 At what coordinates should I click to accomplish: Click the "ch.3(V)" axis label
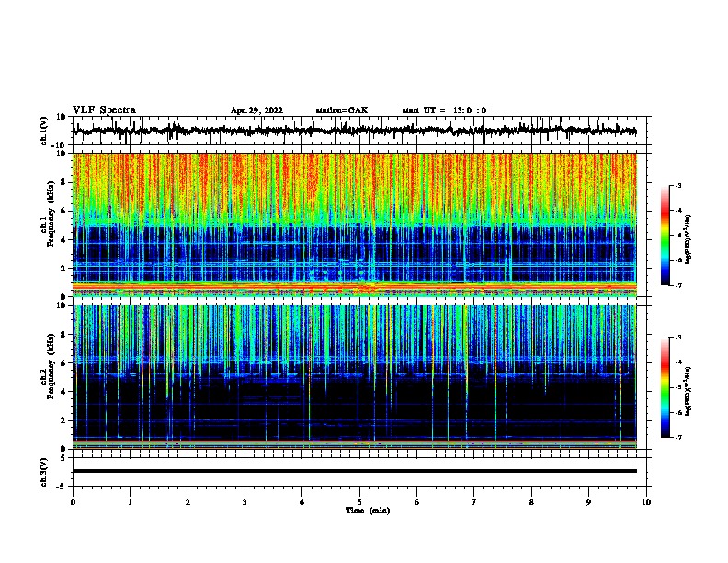(x=43, y=472)
